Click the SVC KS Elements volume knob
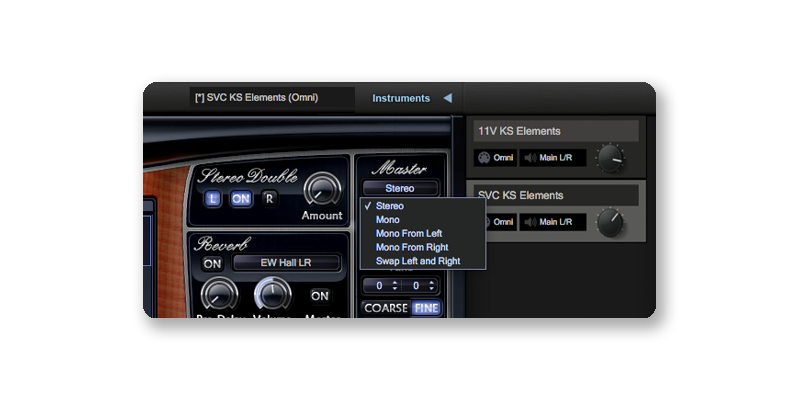The width and height of the screenshot is (800, 400). click(x=609, y=222)
